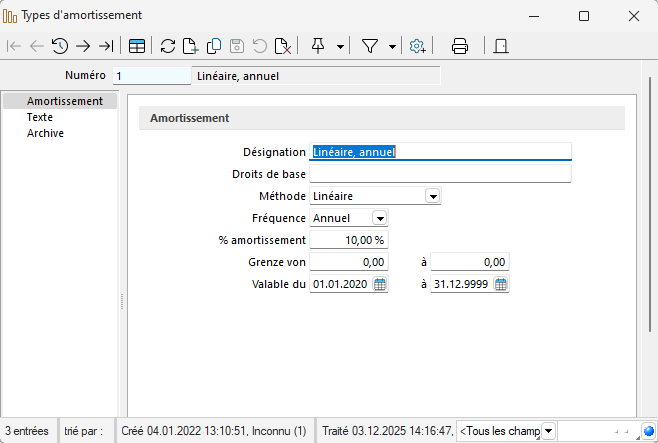The height and width of the screenshot is (443, 658).
Task: Expand the pin button dropdown arrow
Action: pos(341,46)
